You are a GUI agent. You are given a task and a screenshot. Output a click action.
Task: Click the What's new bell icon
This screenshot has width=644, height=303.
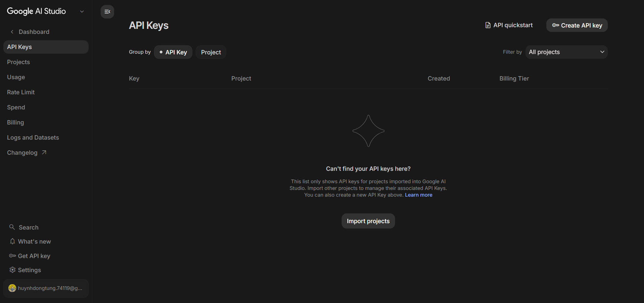[x=12, y=241]
